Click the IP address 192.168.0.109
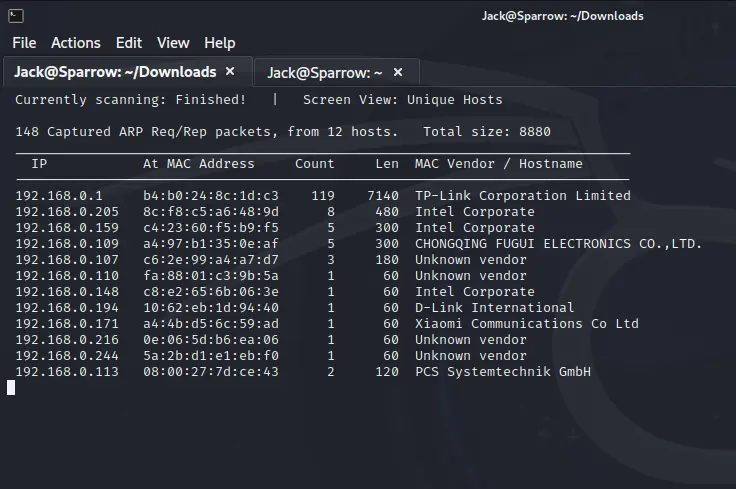Image resolution: width=736 pixels, height=489 pixels. click(67, 244)
